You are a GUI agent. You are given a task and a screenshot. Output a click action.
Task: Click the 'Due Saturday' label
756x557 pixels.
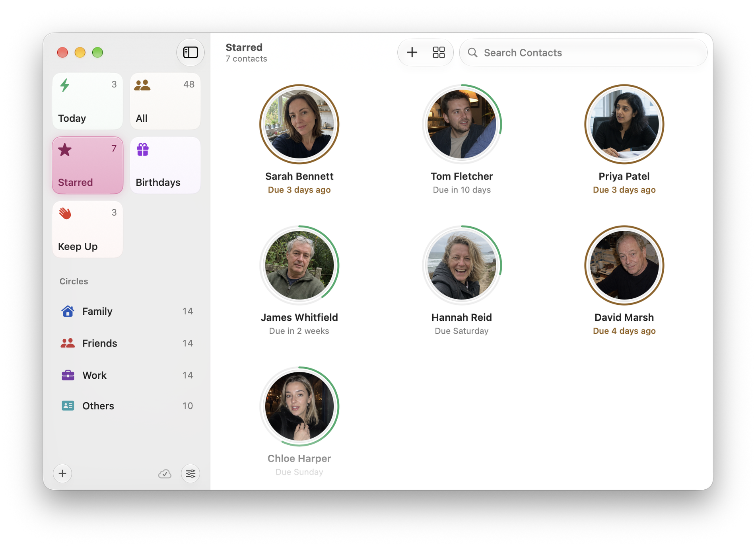point(462,331)
